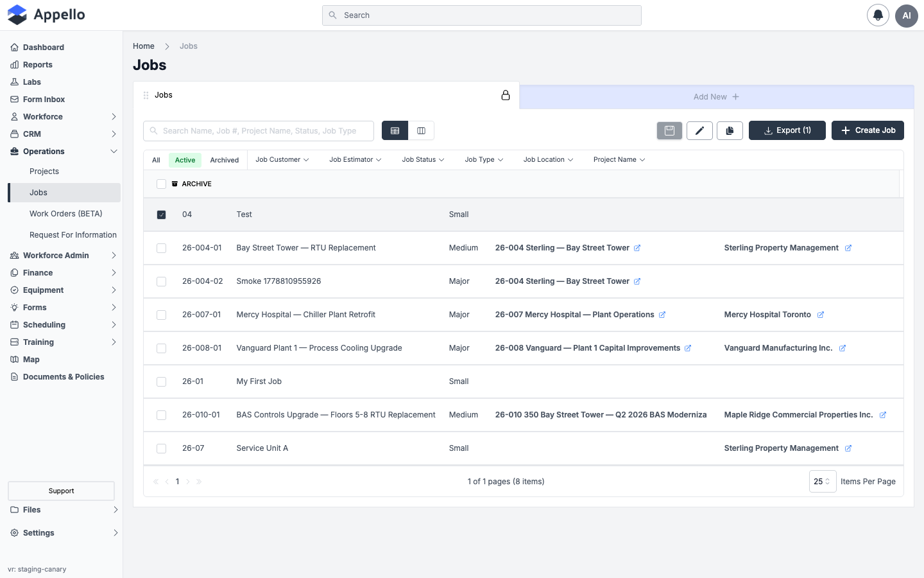Viewport: 924px width, 578px height.
Task: Check the box for job 26-07 Service Unit A
Action: [x=162, y=448]
